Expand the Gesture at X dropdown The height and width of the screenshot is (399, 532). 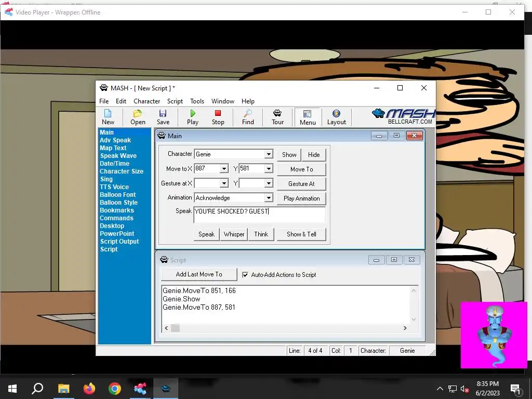pos(224,183)
